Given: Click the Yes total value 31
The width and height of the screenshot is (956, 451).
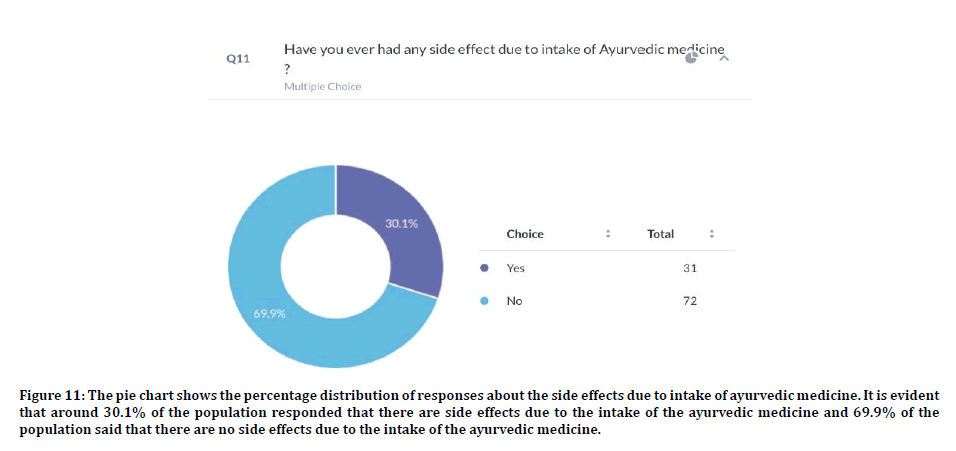Looking at the screenshot, I should click(x=690, y=268).
